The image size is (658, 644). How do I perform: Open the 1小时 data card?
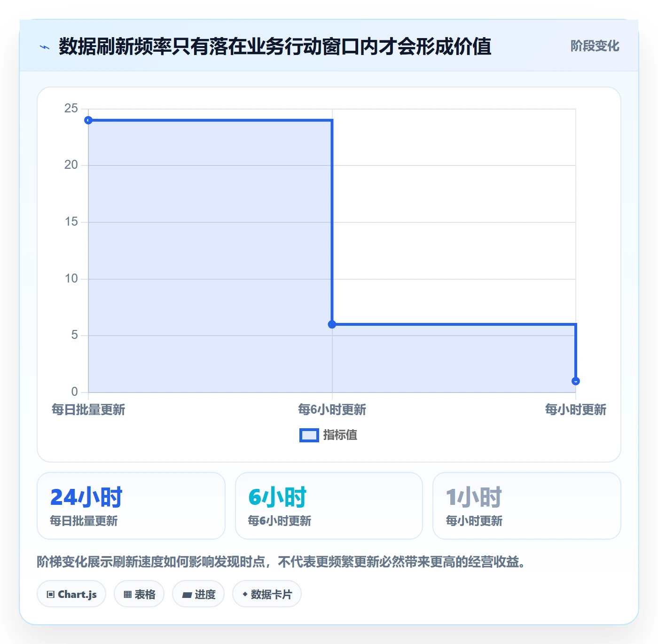(x=527, y=506)
